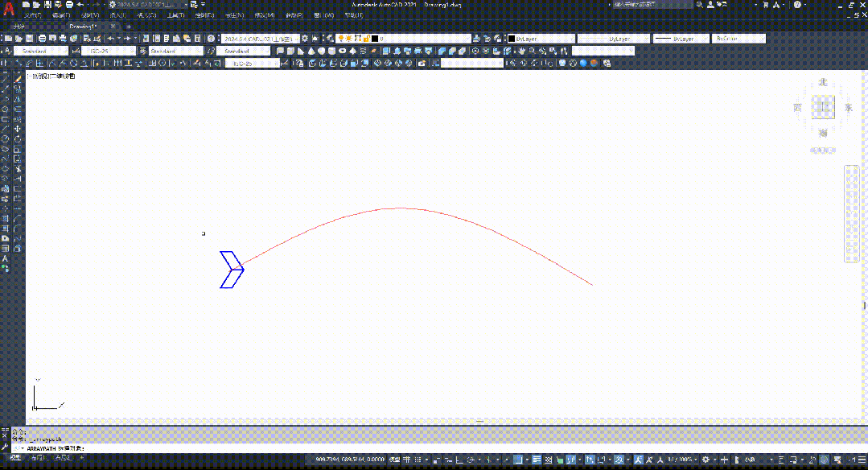Open the dimension style ISO-25 dropdown in the styles toolbar
The image size is (868, 470).
(109, 51)
